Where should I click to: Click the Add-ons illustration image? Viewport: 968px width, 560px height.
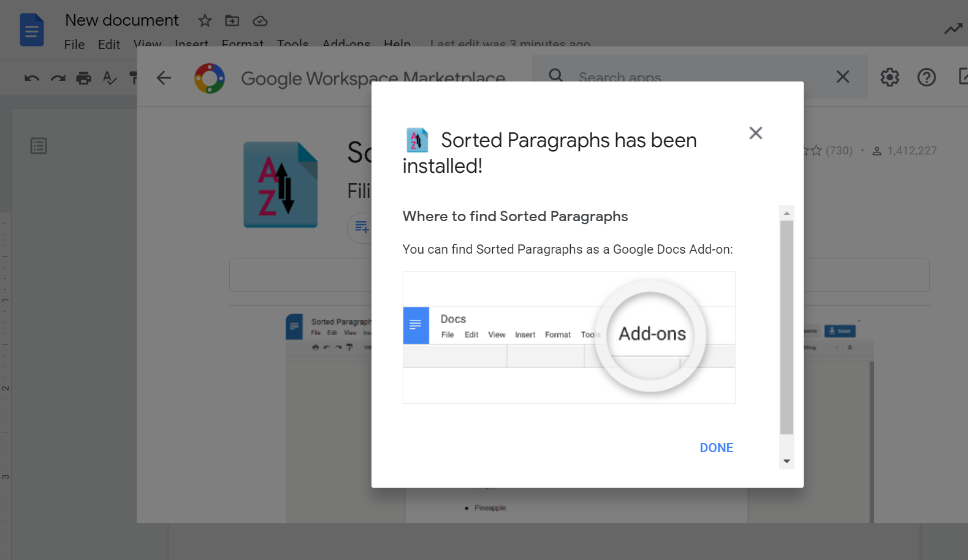569,338
